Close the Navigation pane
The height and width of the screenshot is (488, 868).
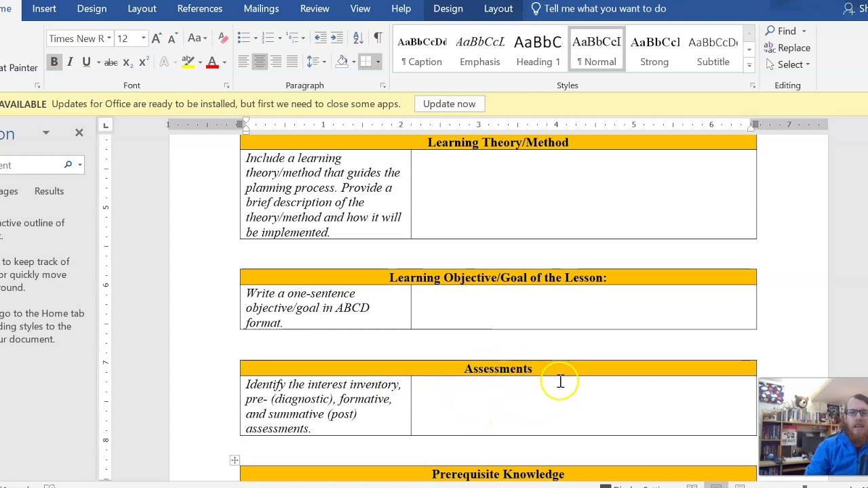click(79, 133)
